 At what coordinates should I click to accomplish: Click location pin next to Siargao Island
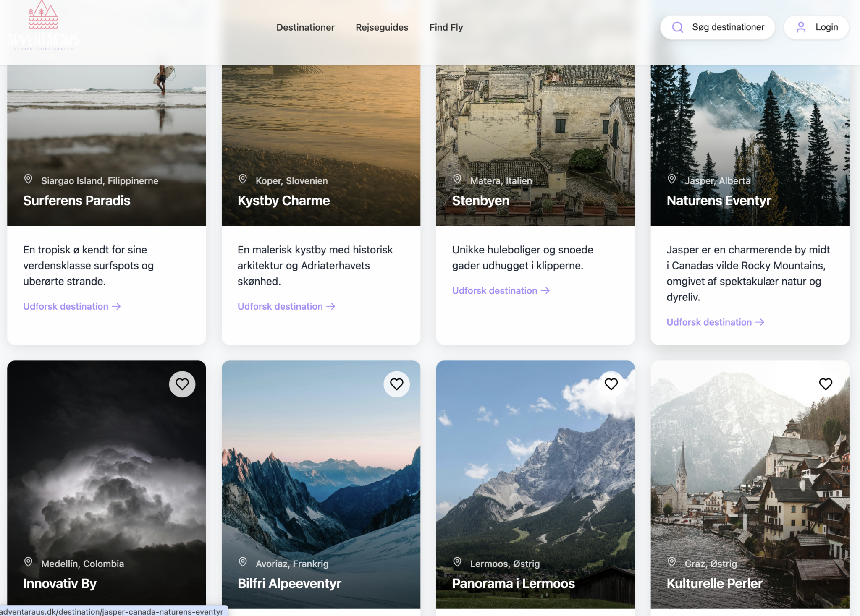[28, 179]
